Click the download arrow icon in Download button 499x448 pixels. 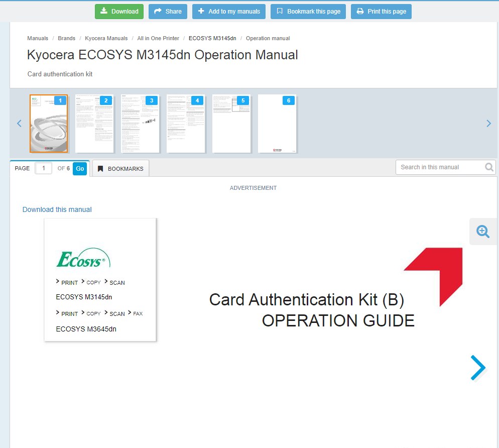104,11
